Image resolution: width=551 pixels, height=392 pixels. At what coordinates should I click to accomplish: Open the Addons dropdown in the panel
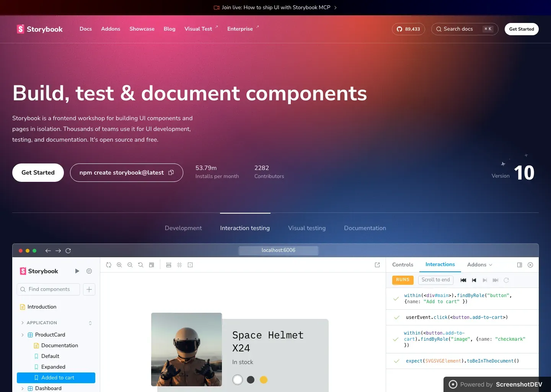480,265
